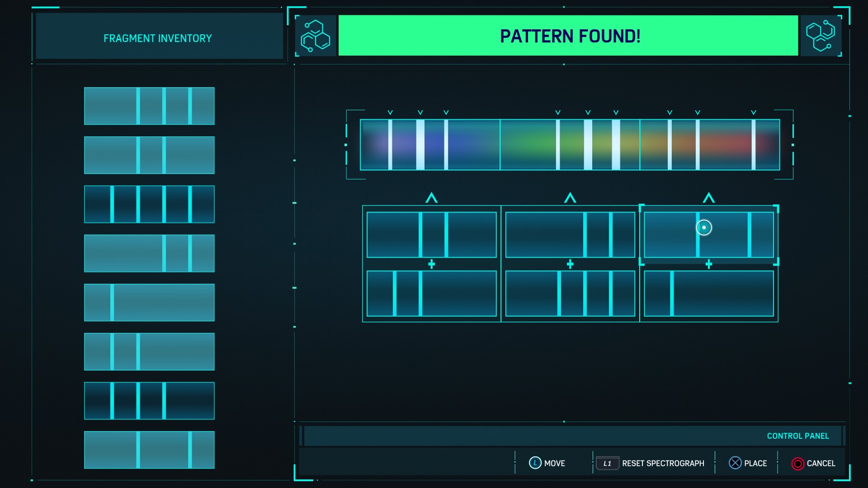868x488 pixels.
Task: Click the plus icon in the left slot pair
Action: (431, 264)
